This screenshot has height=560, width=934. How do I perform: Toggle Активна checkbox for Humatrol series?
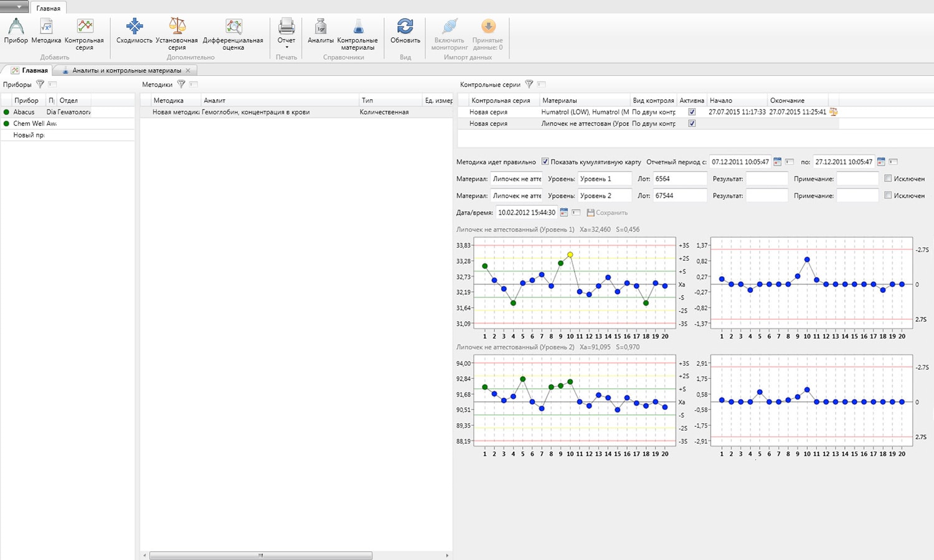pos(692,112)
